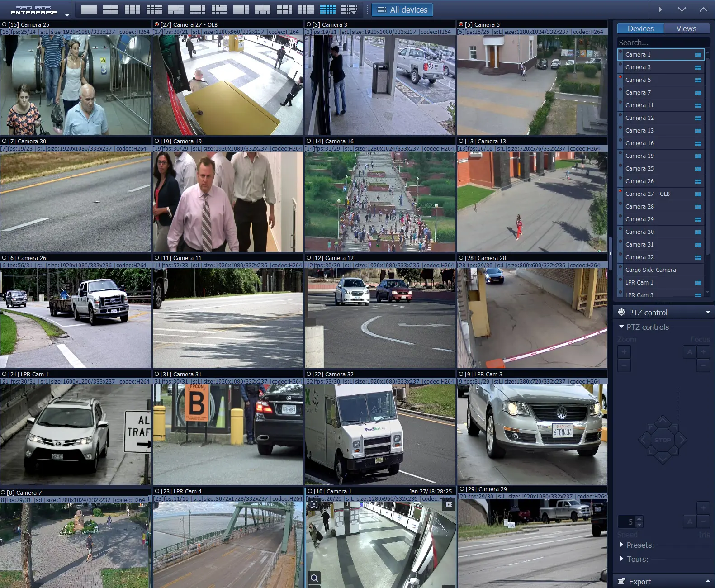The width and height of the screenshot is (715, 588).
Task: Open the layout icon with dropdown arrow
Action: click(350, 9)
